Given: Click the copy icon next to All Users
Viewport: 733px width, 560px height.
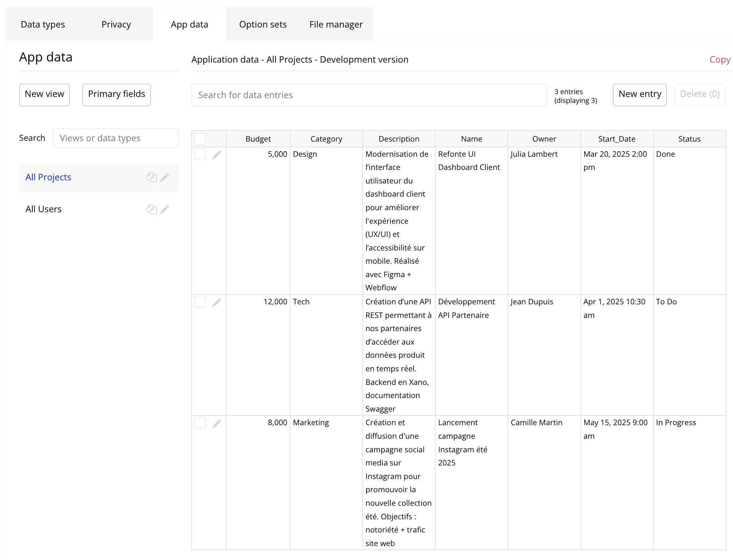Looking at the screenshot, I should point(152,209).
